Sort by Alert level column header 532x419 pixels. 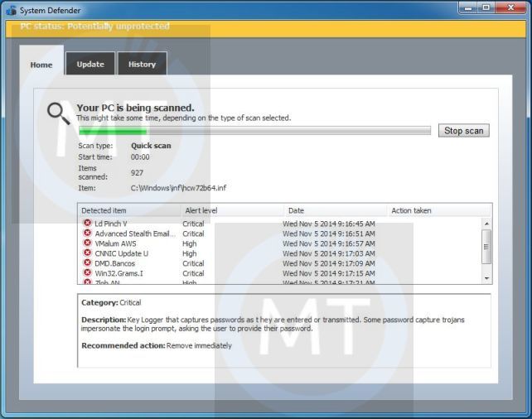(x=232, y=210)
